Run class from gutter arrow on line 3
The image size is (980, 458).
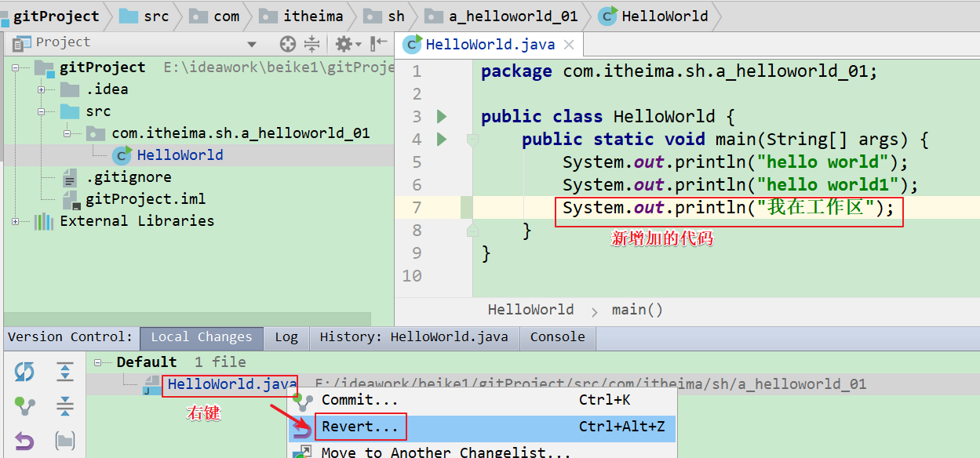[x=441, y=117]
